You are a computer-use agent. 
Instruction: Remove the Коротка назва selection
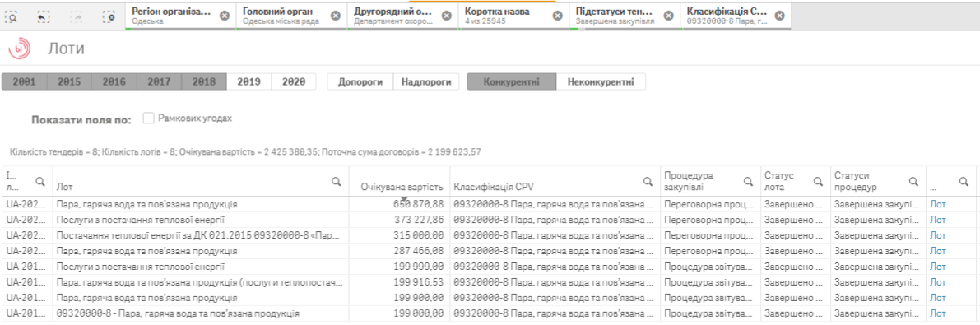558,16
